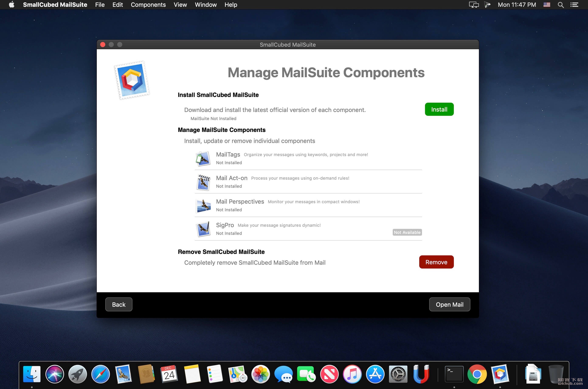The height and width of the screenshot is (389, 588).
Task: Open iTunes music app in dock
Action: pyautogui.click(x=352, y=374)
